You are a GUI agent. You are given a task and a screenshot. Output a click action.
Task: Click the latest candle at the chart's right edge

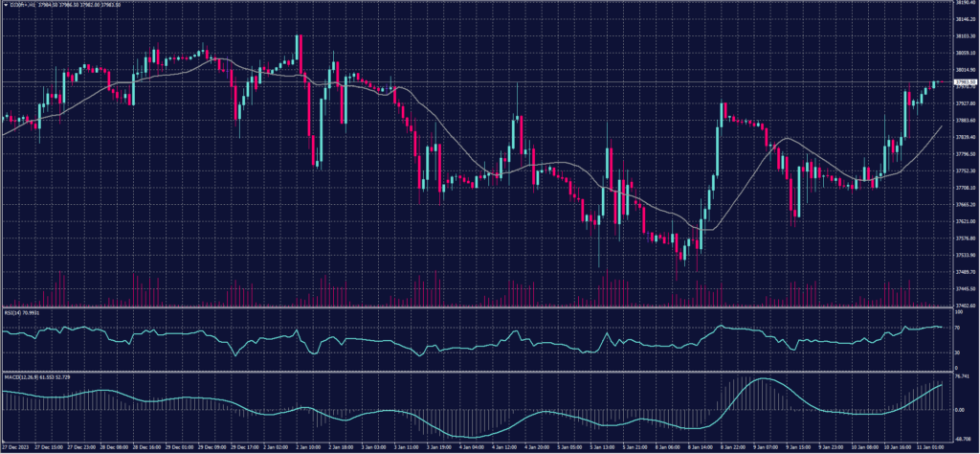(937, 82)
